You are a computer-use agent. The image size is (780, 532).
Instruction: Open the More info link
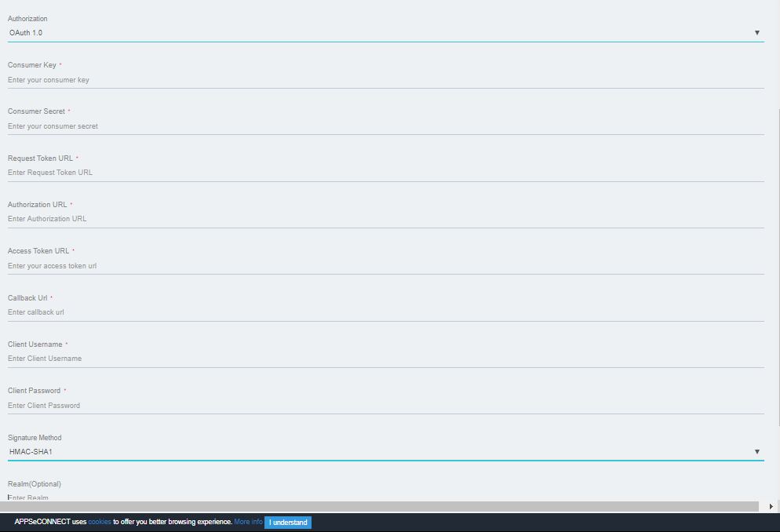click(x=247, y=521)
